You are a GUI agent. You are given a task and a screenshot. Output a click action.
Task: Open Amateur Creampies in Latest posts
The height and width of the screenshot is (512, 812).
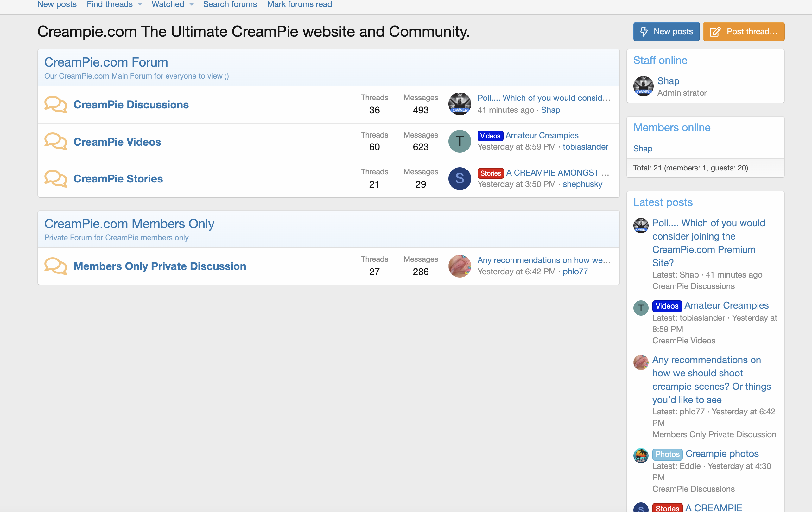[x=726, y=305]
